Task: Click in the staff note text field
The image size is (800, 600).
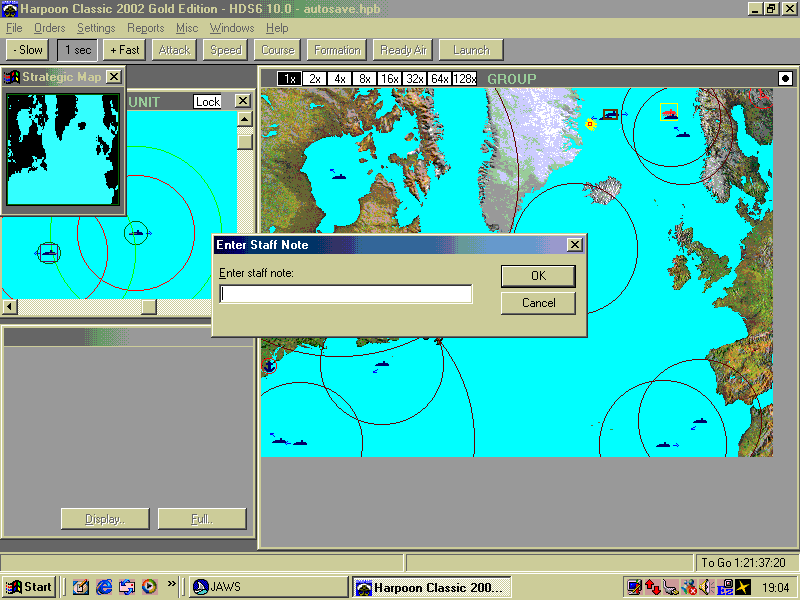Action: coord(346,294)
